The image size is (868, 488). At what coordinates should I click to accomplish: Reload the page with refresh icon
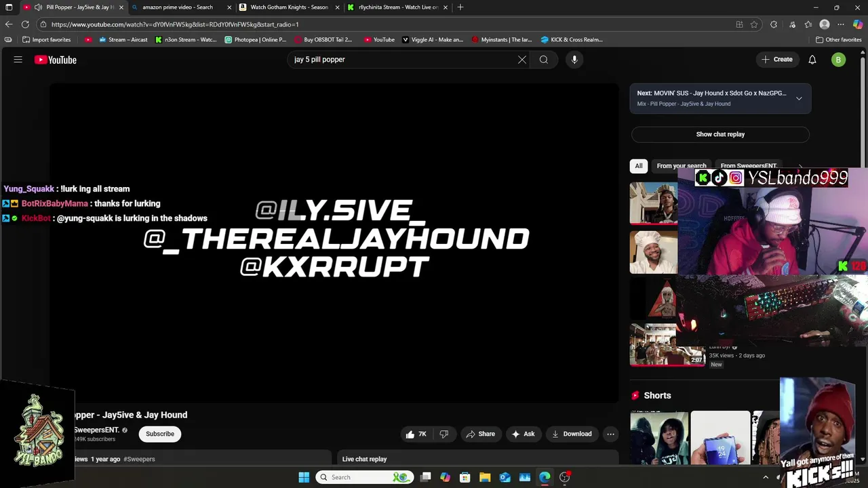click(x=26, y=24)
